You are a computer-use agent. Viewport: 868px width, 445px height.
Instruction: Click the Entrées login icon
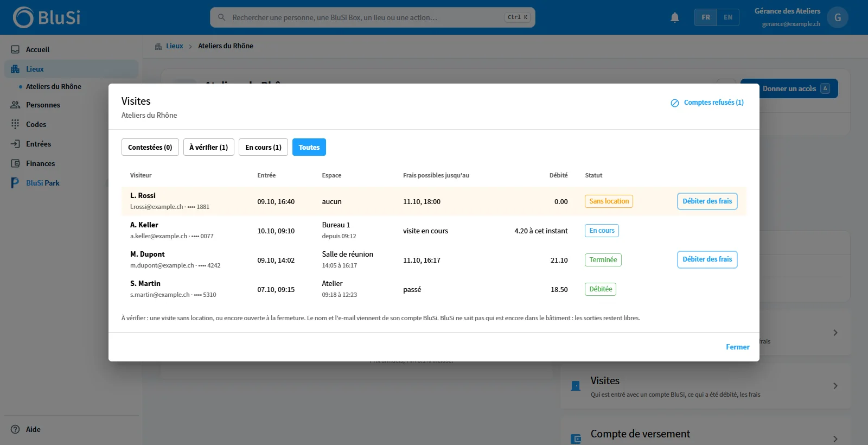tap(15, 144)
